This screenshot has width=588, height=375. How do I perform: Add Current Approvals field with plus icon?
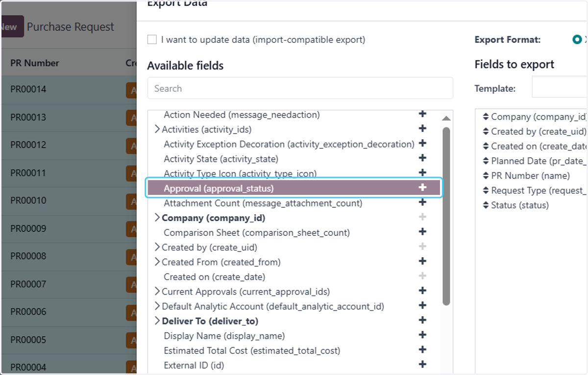(x=422, y=290)
